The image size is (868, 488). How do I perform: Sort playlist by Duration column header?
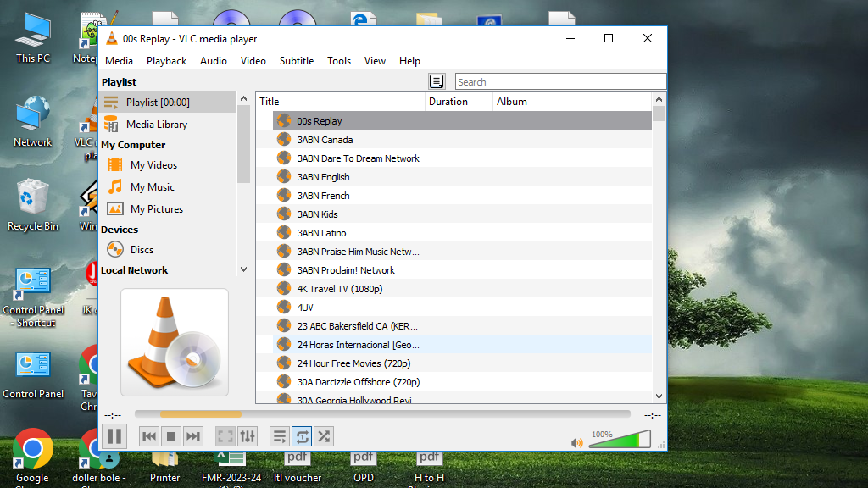click(x=459, y=102)
